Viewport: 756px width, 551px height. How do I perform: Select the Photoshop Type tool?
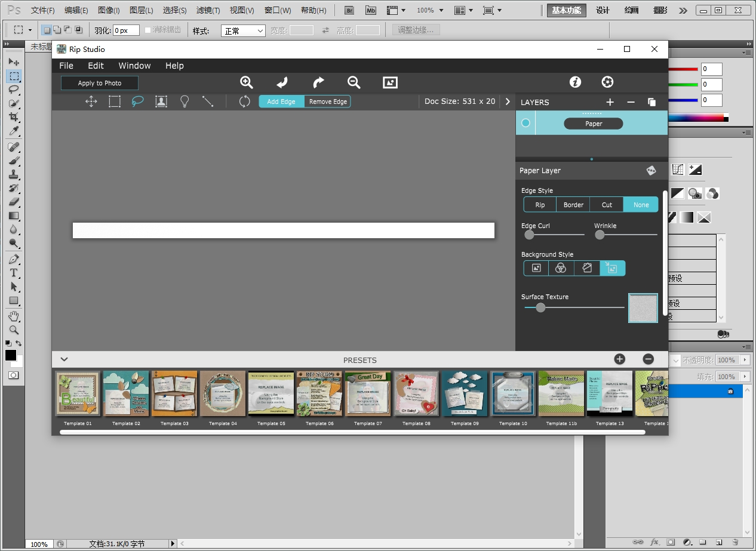point(14,273)
